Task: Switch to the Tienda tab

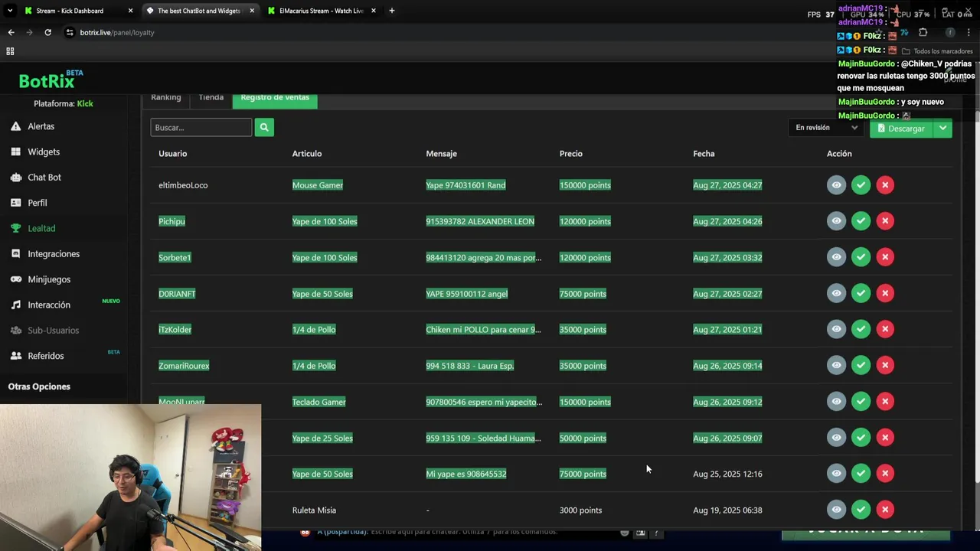Action: (211, 98)
